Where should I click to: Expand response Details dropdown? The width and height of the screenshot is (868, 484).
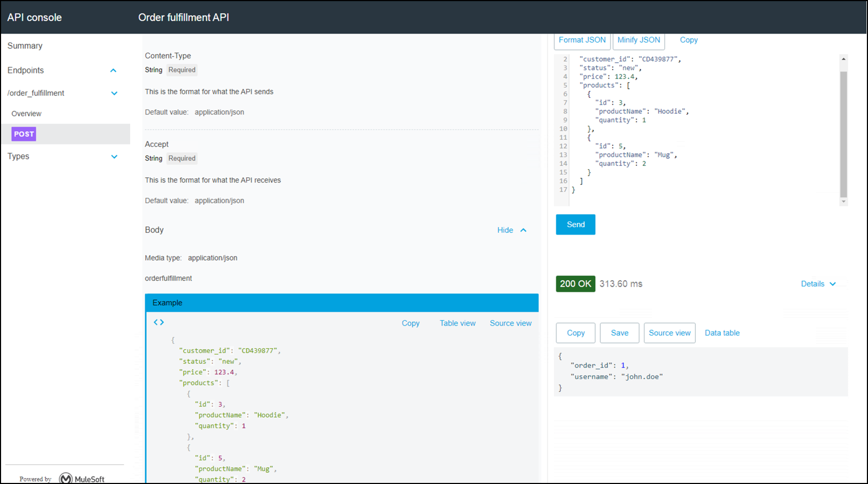[x=819, y=284]
